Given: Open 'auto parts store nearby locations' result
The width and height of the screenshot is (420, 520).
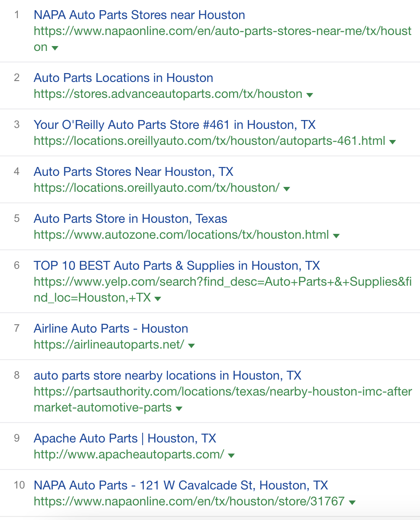Looking at the screenshot, I should (167, 376).
